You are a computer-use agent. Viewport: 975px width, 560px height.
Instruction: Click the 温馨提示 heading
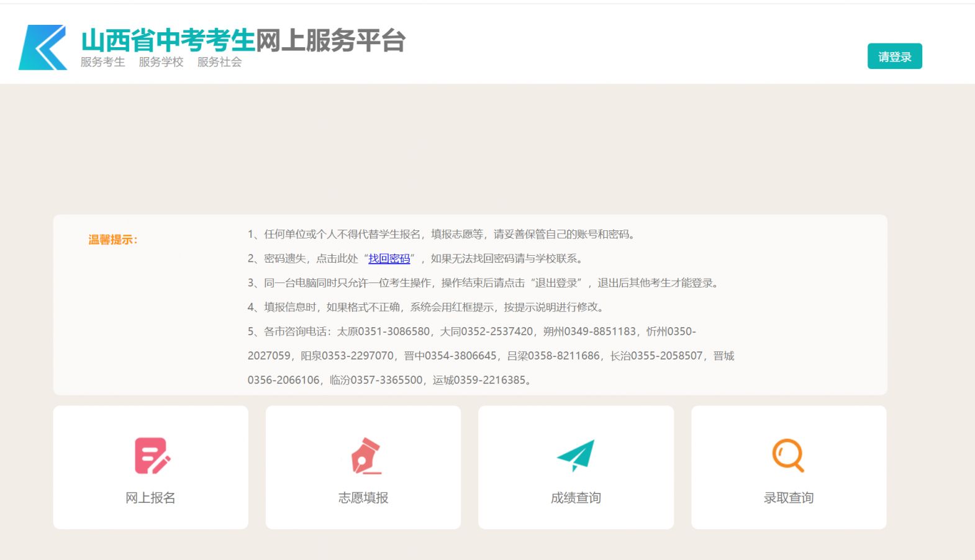tap(113, 240)
